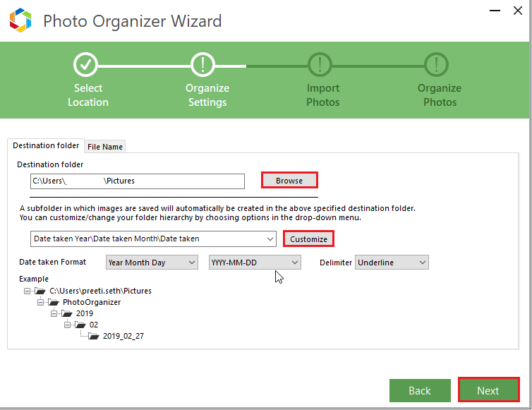
Task: Select the 02 month folder in tree
Action: tap(93, 325)
